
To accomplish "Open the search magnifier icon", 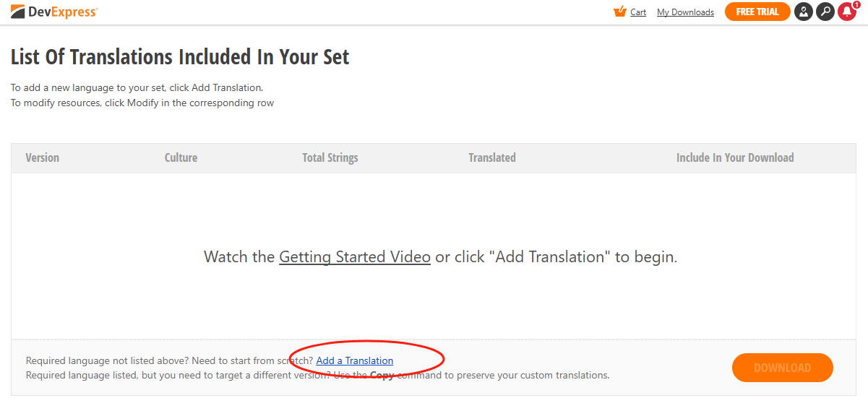I will click(x=825, y=12).
